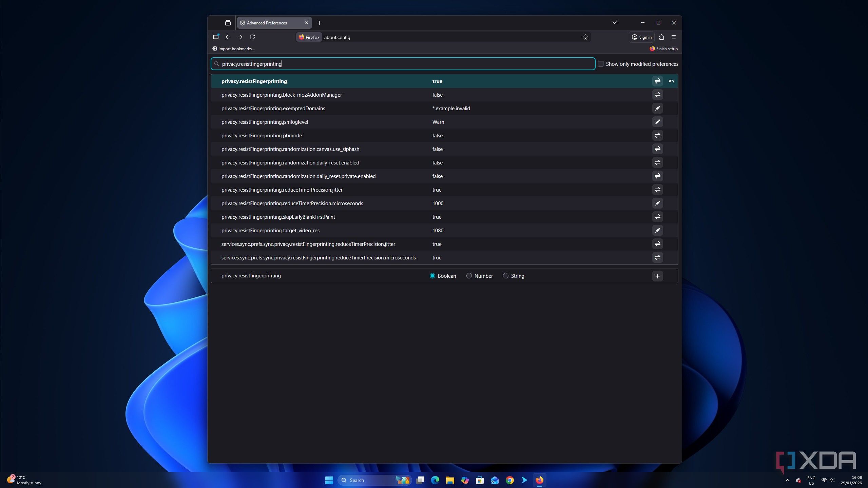The image size is (868, 488).
Task: Toggle the block_mozAddonManager preference
Action: pos(657,95)
